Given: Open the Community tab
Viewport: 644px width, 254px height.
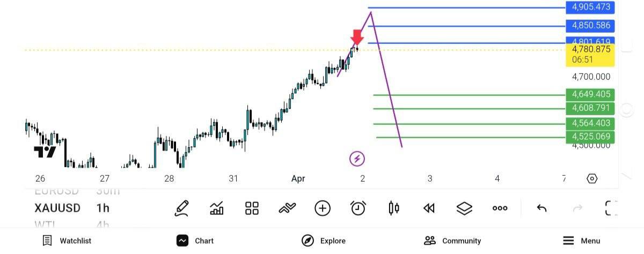Looking at the screenshot, I should tap(452, 241).
